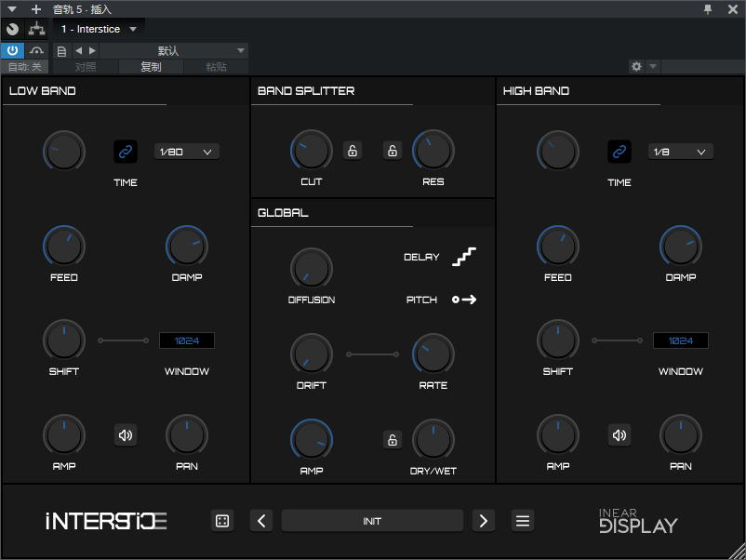
Task: Click the 复制 copy button
Action: click(x=151, y=67)
